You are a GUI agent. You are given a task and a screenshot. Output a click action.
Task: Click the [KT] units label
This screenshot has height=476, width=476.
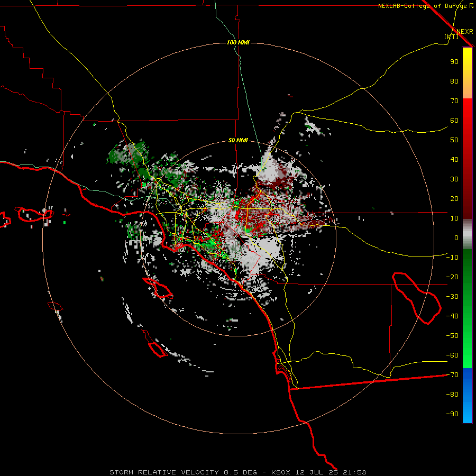click(452, 36)
